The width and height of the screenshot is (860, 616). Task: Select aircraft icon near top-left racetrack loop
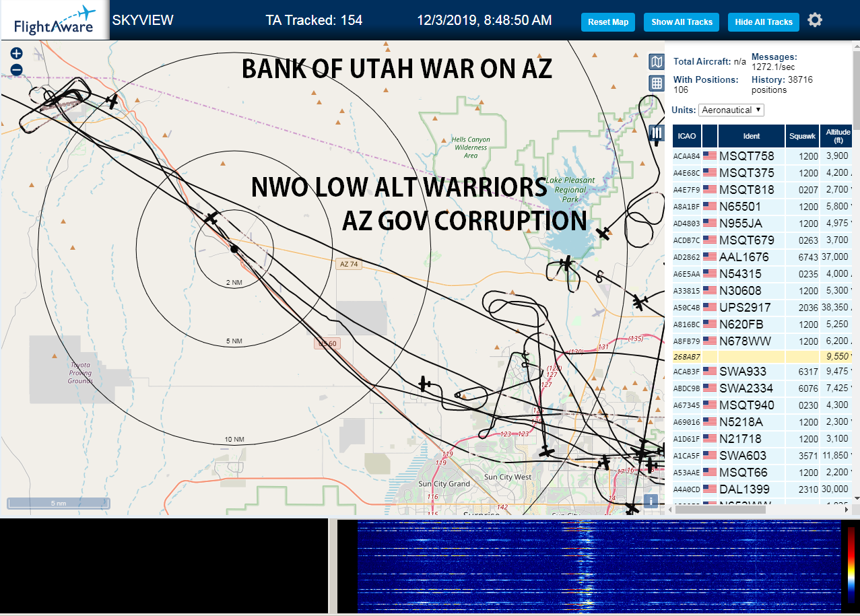(112, 100)
